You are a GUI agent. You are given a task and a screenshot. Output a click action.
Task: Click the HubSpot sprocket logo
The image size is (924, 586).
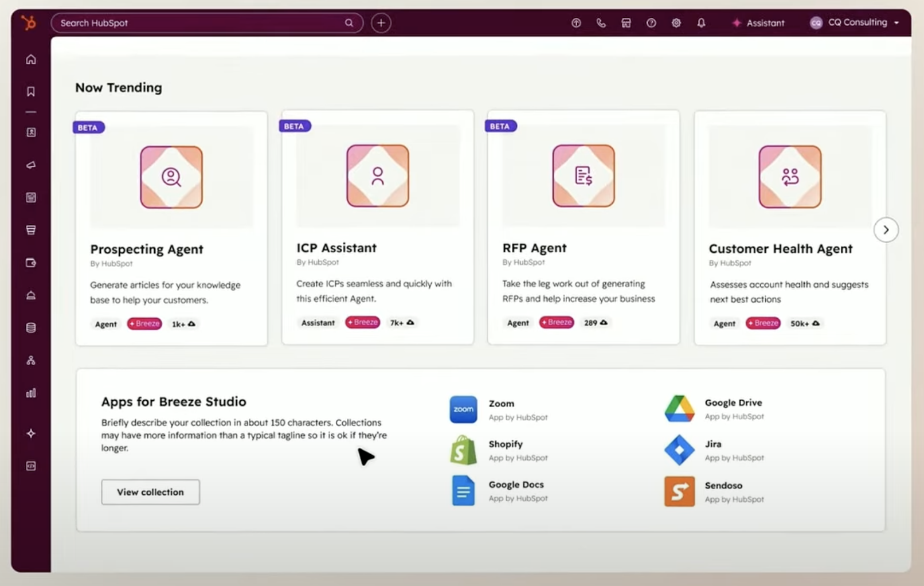tap(28, 23)
